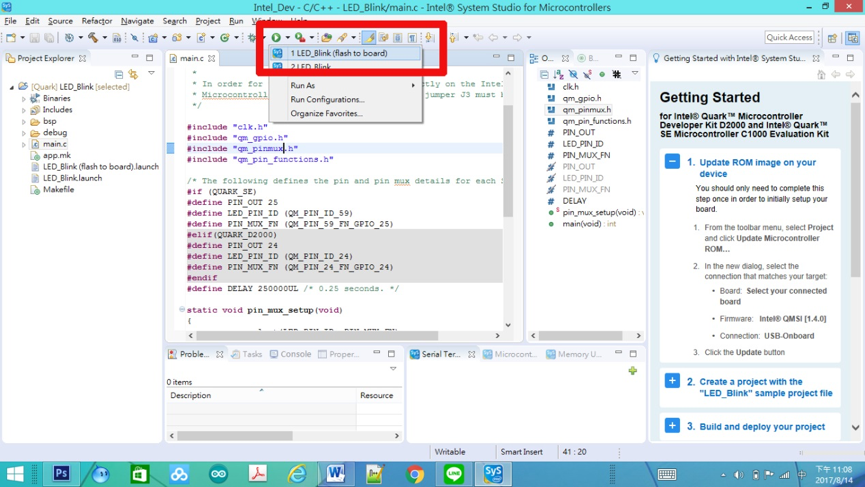Click the Back navigation arrow in toolbar
The image size is (865, 487).
tap(493, 38)
